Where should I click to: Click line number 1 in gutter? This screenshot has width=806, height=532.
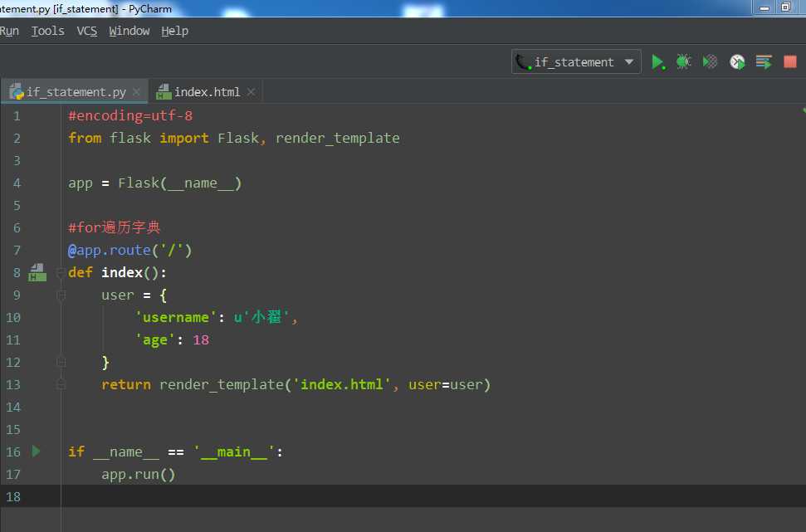click(x=17, y=116)
